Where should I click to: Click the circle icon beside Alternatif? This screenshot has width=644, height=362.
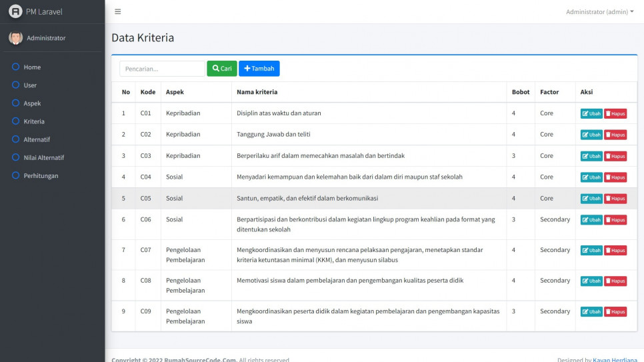15,139
